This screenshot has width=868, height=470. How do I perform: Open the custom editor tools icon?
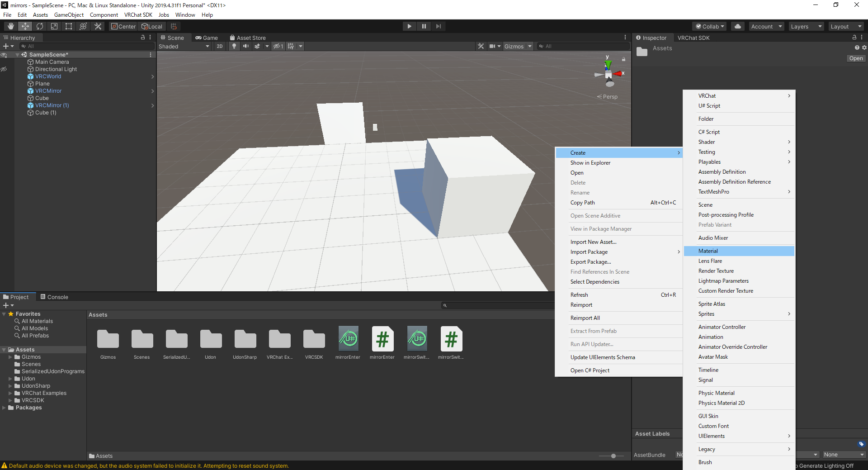(98, 26)
